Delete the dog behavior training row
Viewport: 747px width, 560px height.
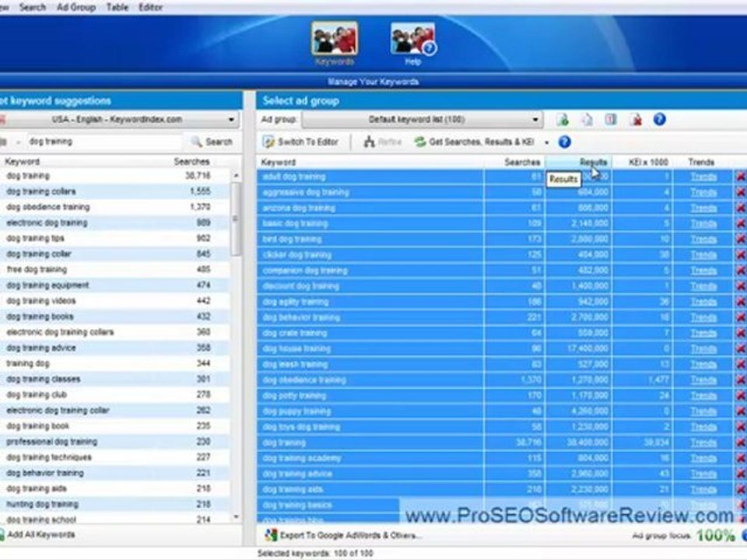click(x=741, y=317)
